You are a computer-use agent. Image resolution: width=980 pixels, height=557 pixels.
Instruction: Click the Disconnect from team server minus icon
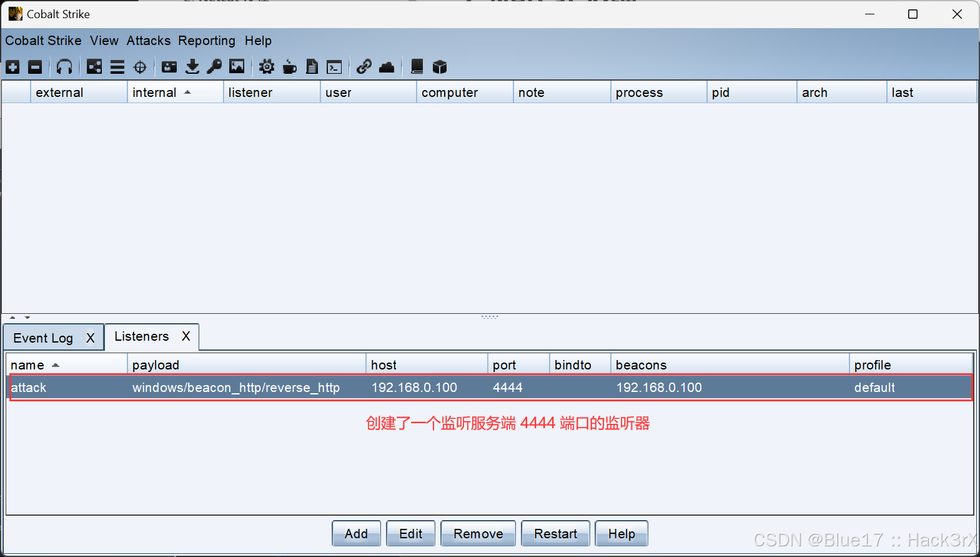36,67
